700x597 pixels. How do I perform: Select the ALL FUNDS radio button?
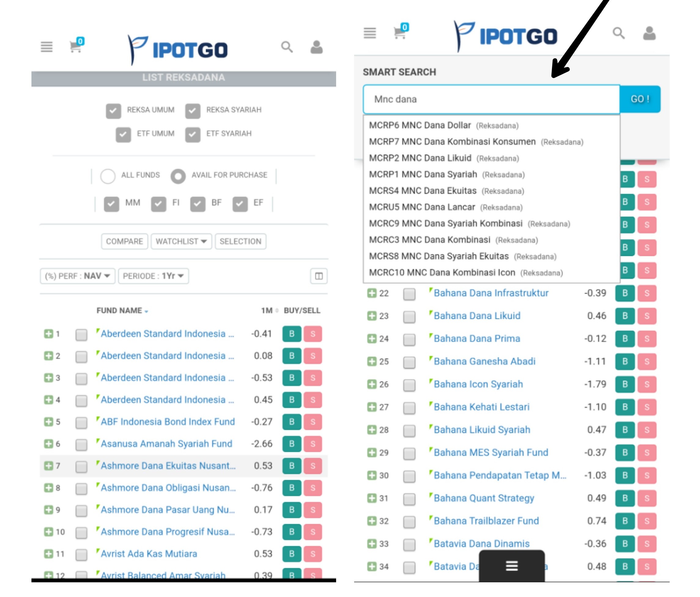tap(108, 176)
